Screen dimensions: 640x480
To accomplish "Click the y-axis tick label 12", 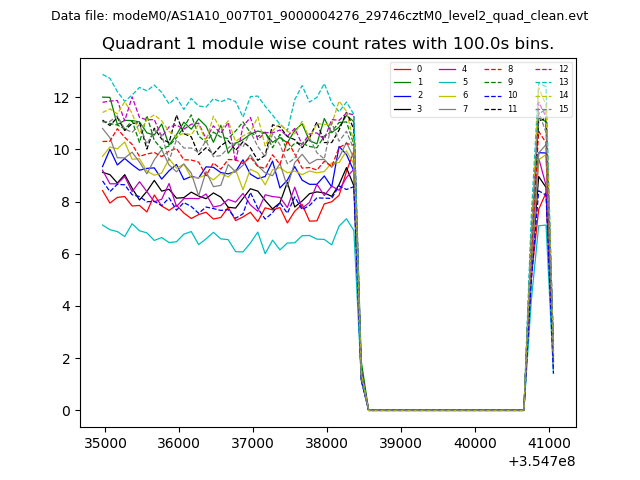I will 62,98.
